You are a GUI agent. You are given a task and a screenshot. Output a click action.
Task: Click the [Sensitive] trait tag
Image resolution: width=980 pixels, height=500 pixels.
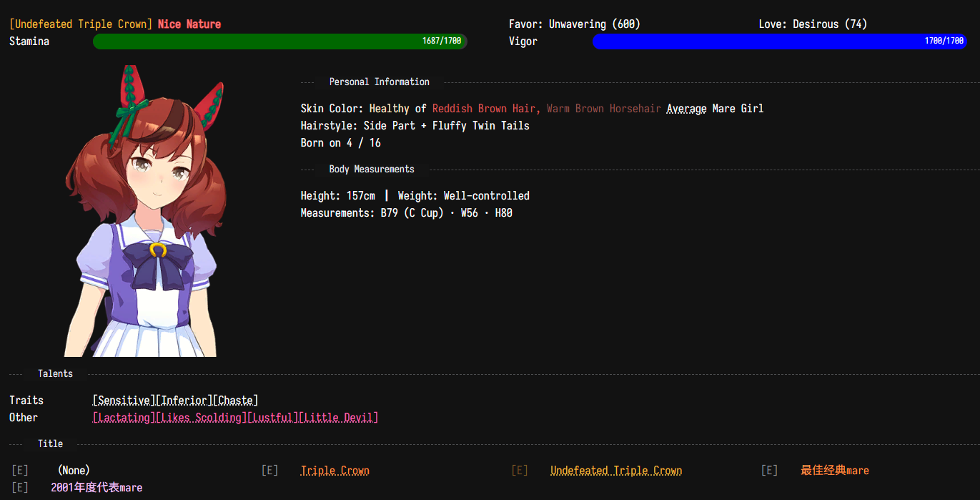coord(124,401)
